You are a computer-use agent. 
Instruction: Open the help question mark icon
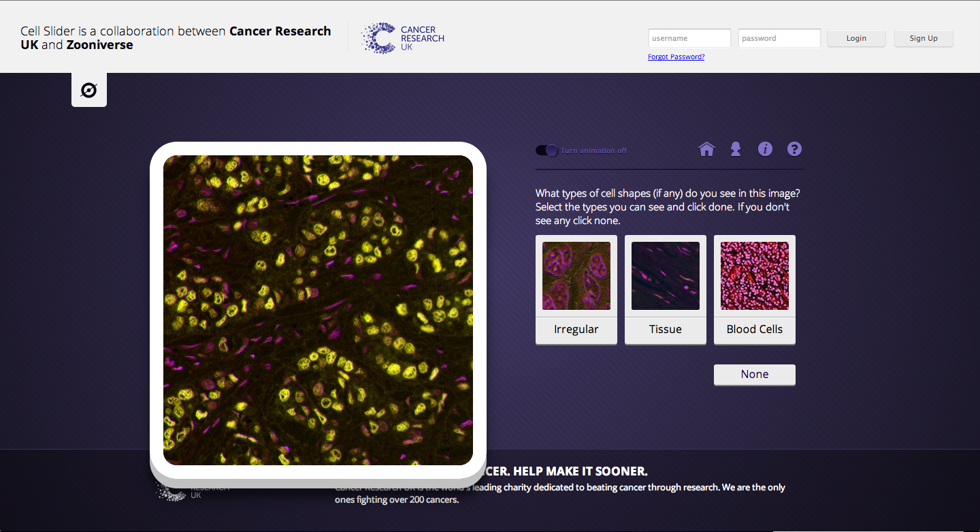794,149
